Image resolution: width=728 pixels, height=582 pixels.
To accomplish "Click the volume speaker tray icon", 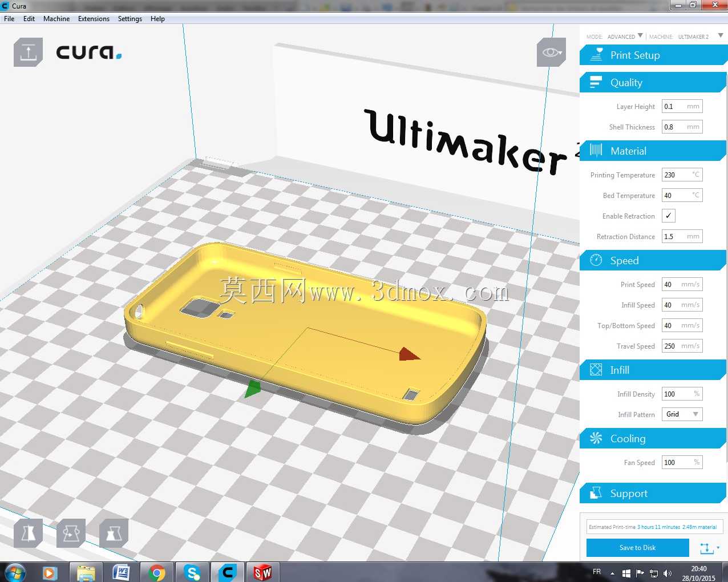I will (x=668, y=573).
